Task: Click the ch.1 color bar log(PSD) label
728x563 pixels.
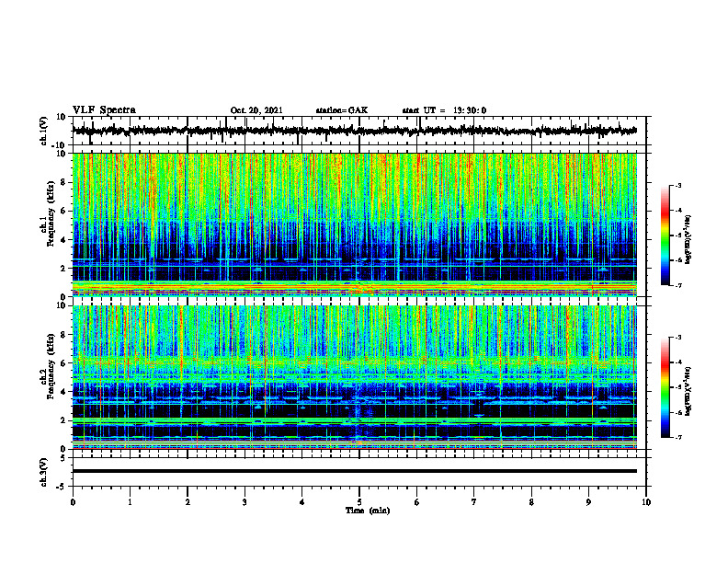Action: point(688,240)
